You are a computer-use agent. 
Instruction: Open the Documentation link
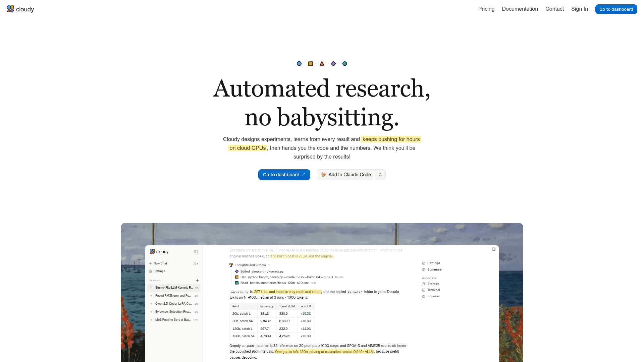coord(520,9)
